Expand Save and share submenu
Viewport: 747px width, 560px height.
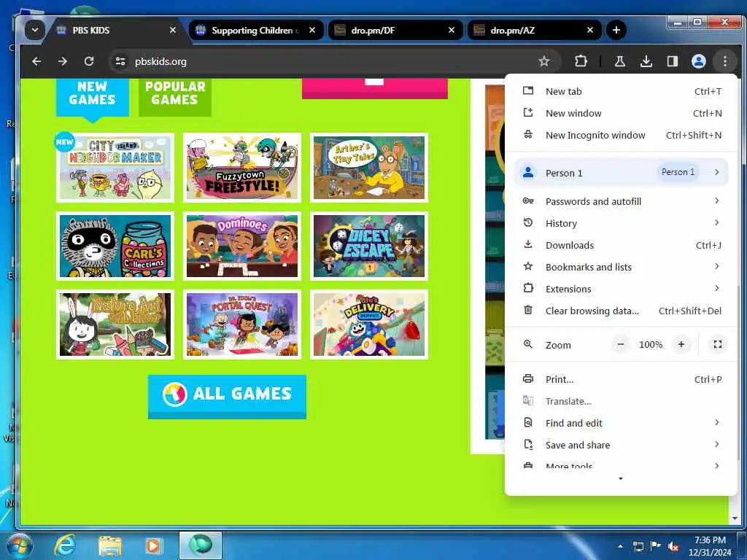(622, 445)
